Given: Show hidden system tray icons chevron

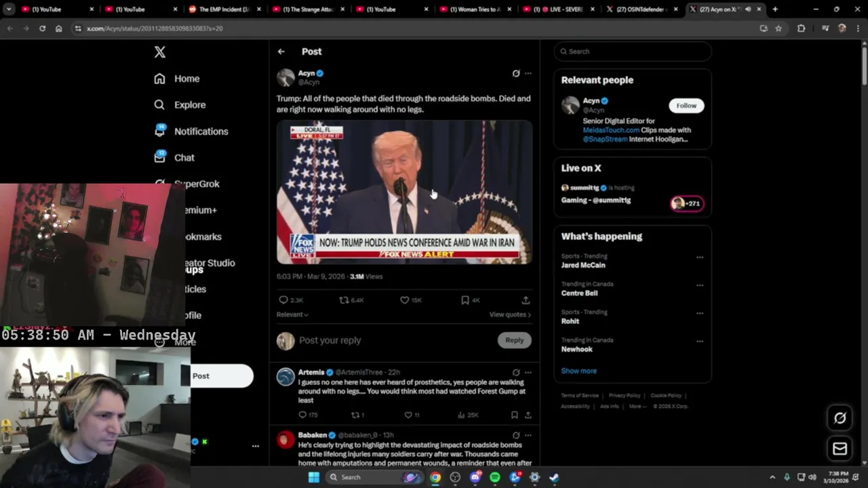Looking at the screenshot, I should 772,477.
